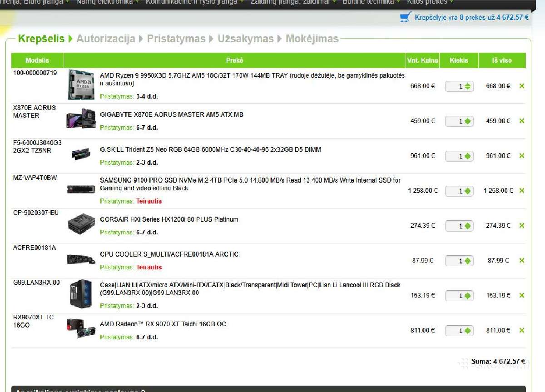The image size is (545, 392).
Task: Click quantity stepper arrows for ARCTIC CPU cooler
Action: [x=468, y=261]
